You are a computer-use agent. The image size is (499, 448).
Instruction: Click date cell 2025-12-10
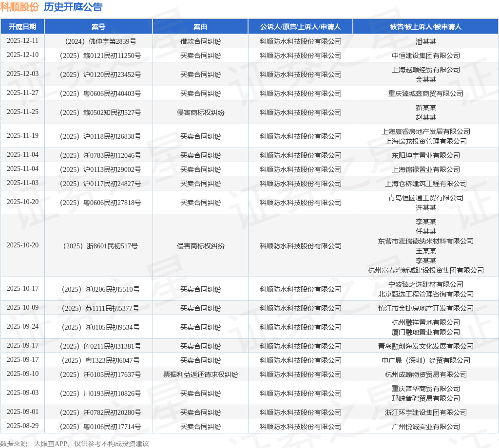coord(22,55)
